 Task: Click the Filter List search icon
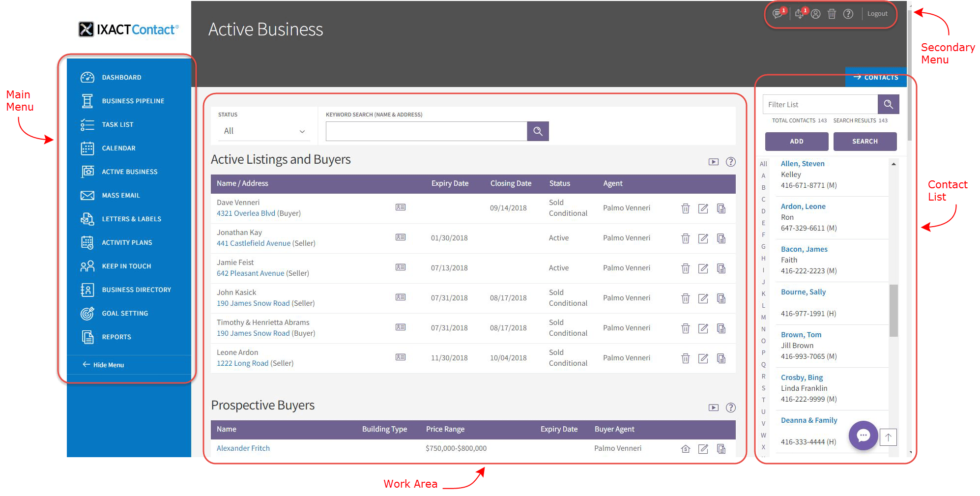point(888,104)
